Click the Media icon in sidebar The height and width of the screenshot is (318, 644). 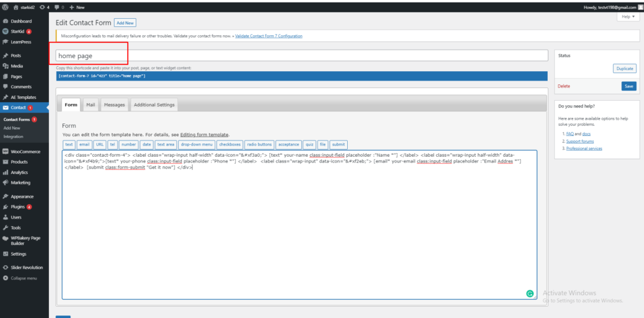point(6,66)
